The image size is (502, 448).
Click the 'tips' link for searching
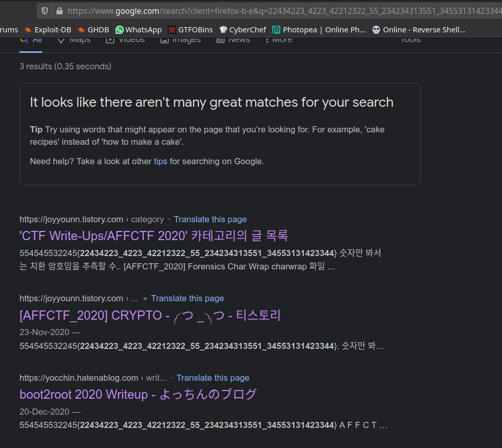pyautogui.click(x=161, y=161)
